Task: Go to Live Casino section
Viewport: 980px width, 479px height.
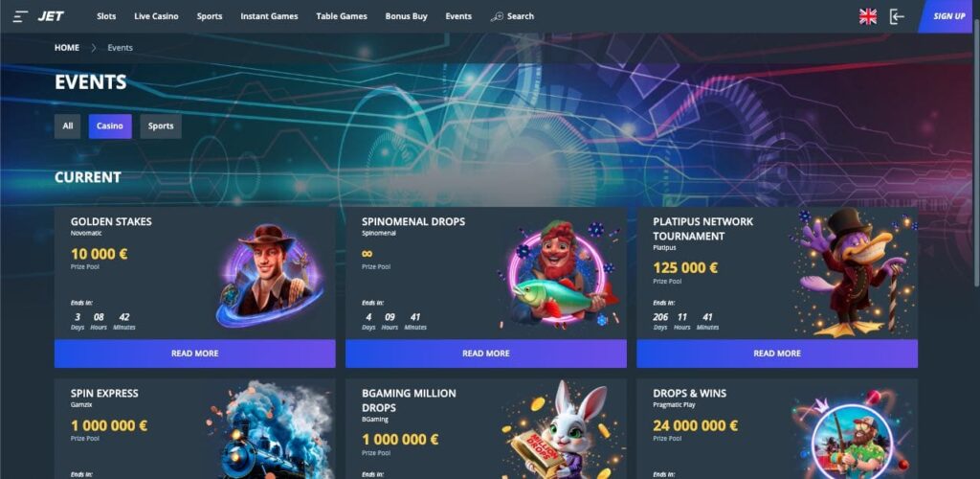Action: point(156,16)
